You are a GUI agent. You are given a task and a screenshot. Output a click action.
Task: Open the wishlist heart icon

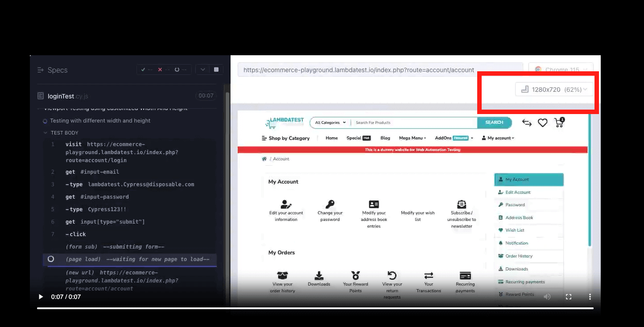542,123
